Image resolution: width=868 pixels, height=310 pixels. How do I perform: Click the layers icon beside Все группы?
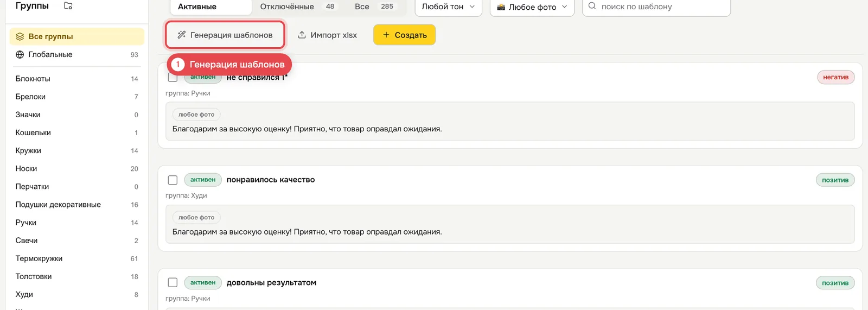[20, 36]
